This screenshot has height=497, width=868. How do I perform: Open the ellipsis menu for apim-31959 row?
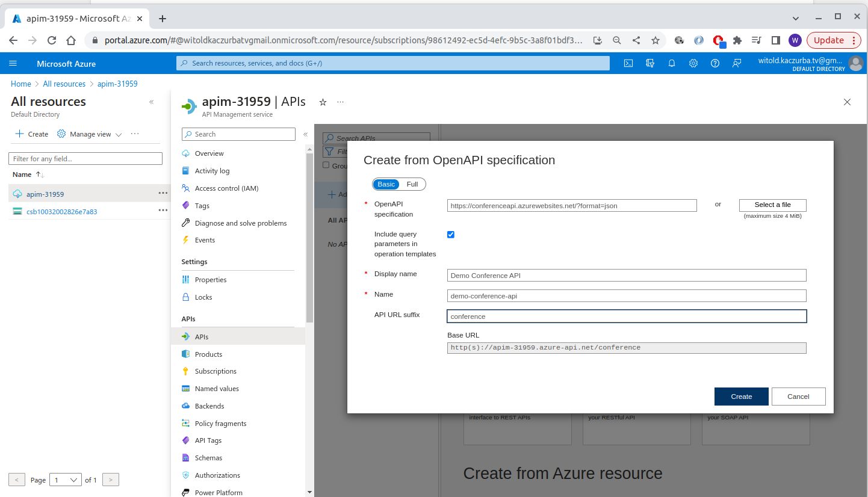163,193
